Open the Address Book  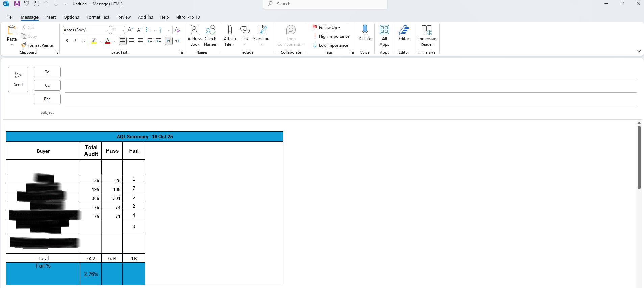[x=195, y=35]
